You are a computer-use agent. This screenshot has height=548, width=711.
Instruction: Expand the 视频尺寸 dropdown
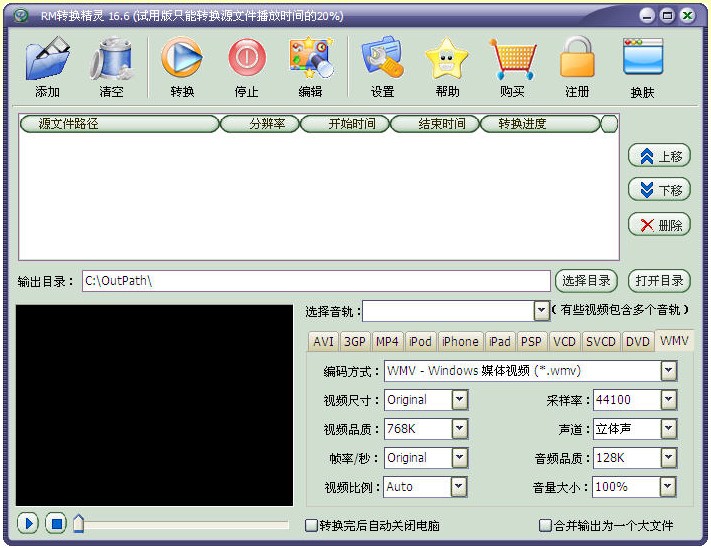tap(459, 400)
